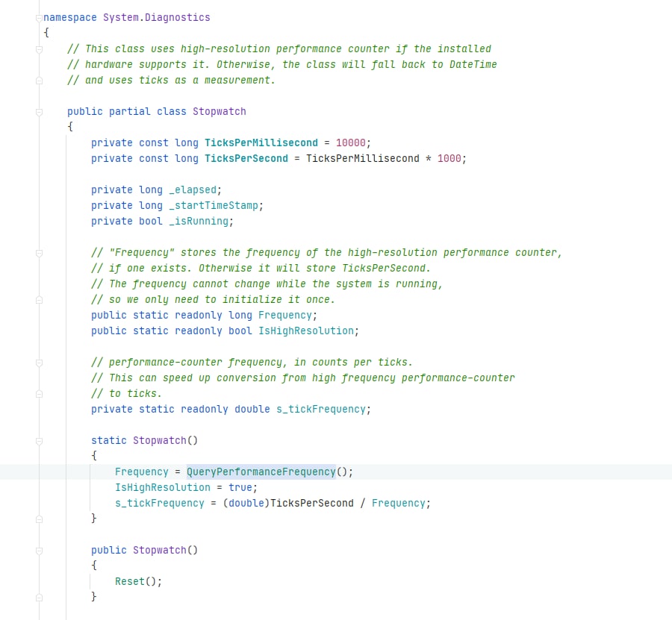The image size is (672, 620).
Task: Click the bold TicksPerMillisecond constant declaration
Action: coord(261,143)
